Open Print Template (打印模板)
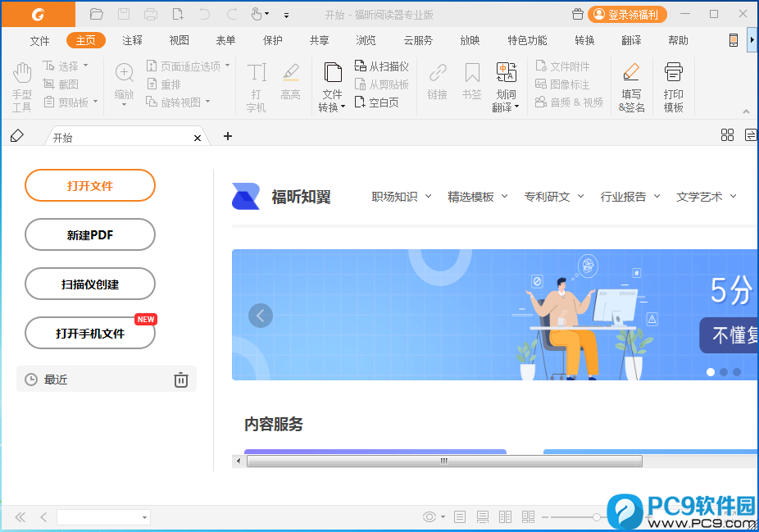The image size is (759, 532). coord(673,88)
